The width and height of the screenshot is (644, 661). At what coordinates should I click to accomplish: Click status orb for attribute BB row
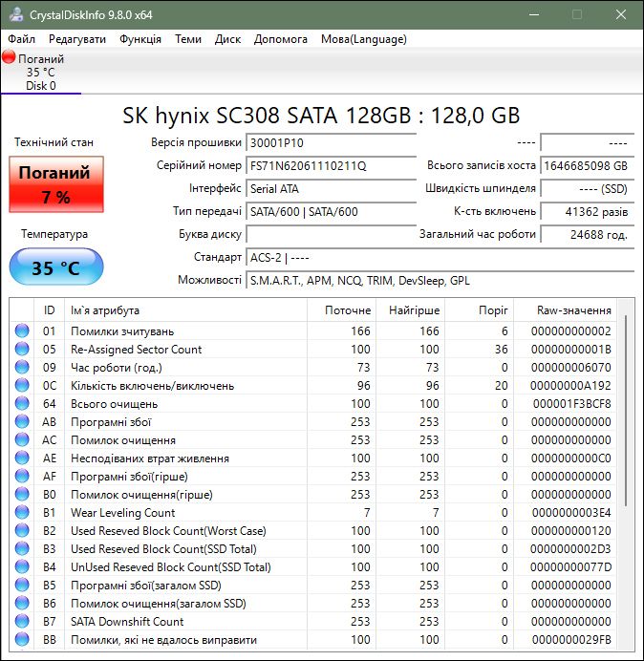pos(22,639)
